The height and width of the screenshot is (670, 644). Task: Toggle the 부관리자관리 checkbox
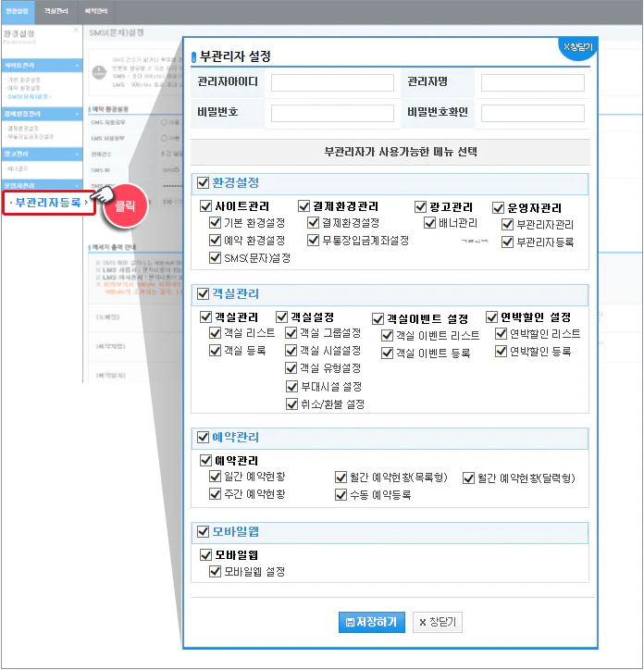tap(507, 224)
